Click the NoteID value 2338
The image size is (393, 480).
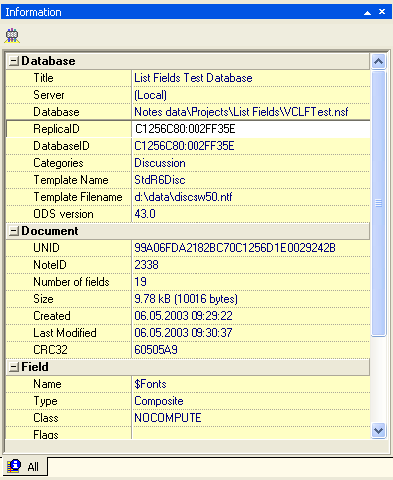[146, 265]
